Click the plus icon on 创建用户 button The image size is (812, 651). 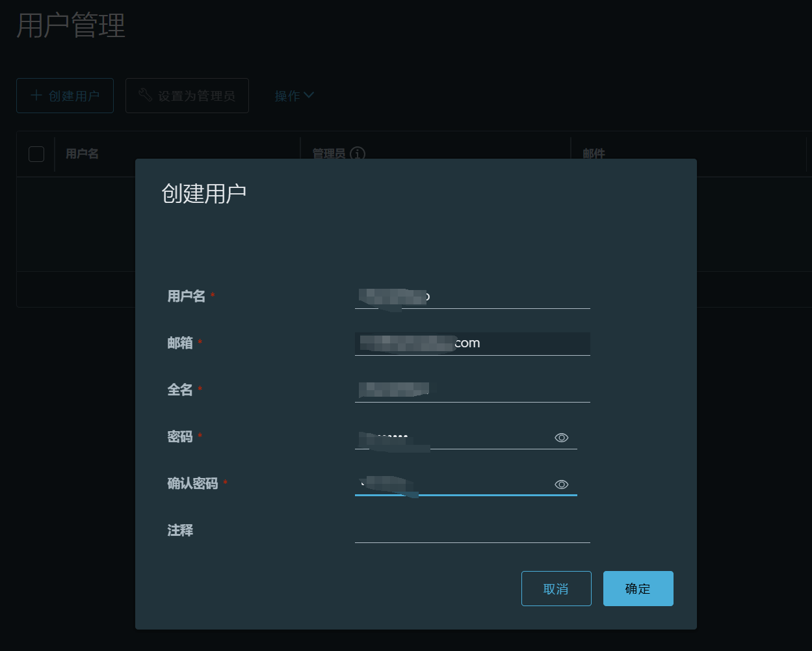coord(36,96)
